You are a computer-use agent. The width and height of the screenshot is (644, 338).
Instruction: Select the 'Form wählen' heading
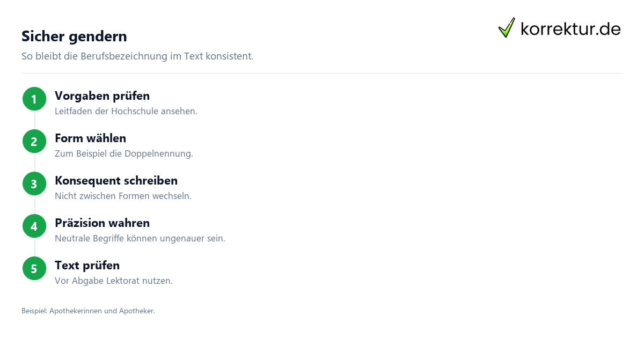point(90,138)
